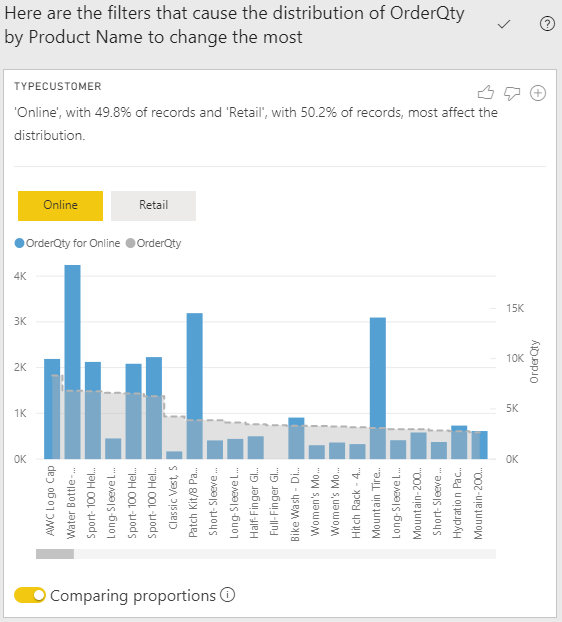Viewport: 562px width, 622px height.
Task: Select the Water Bottle blue bar
Action: 73,362
